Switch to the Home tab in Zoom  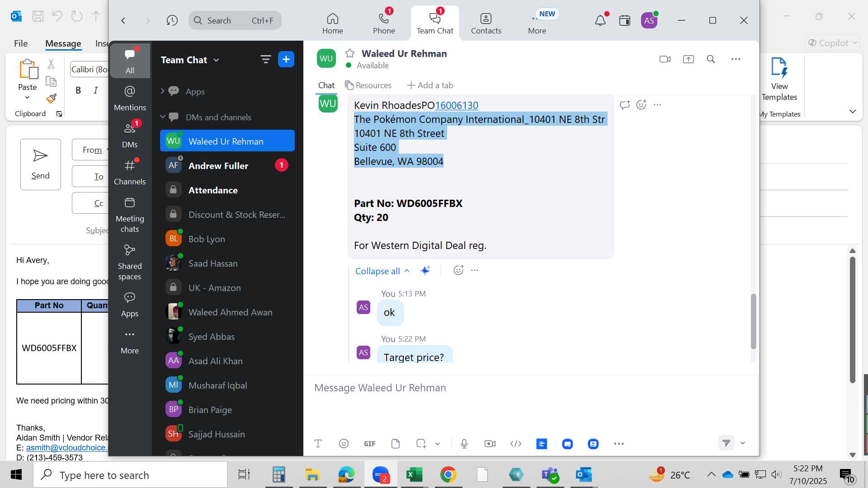coord(332,23)
